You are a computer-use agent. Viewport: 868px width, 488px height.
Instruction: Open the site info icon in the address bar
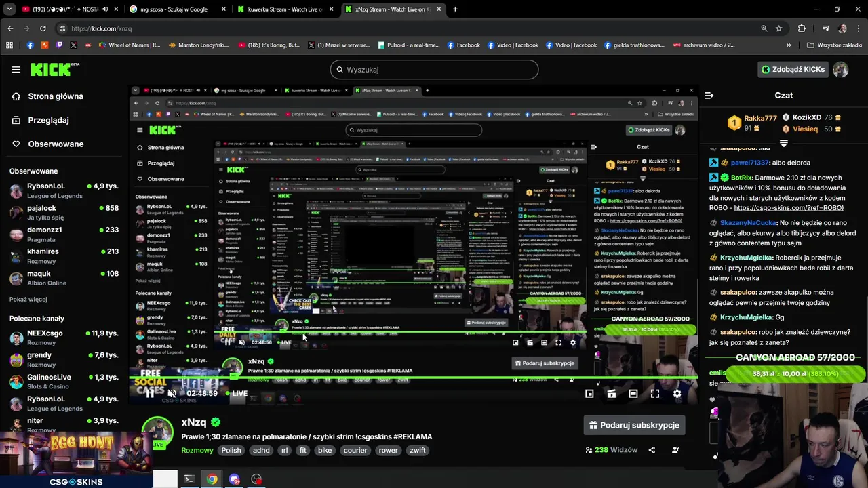coord(62,28)
